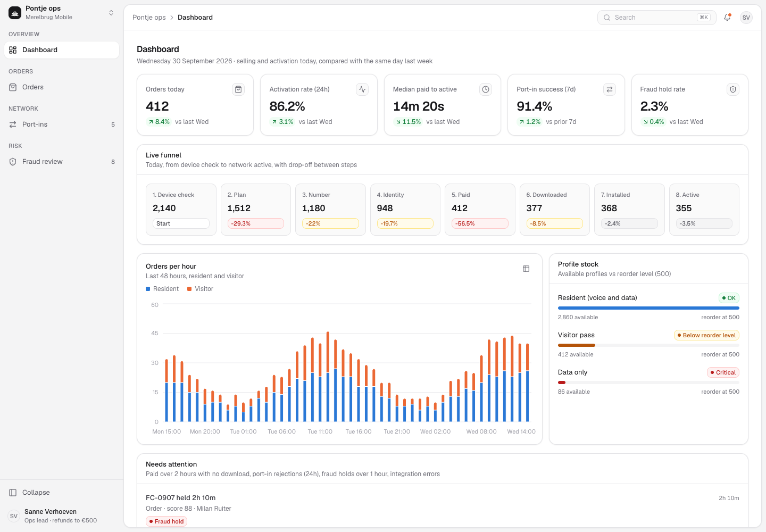Toggle the Orders per hour table view
Image resolution: width=766 pixels, height=532 pixels.
click(526, 269)
